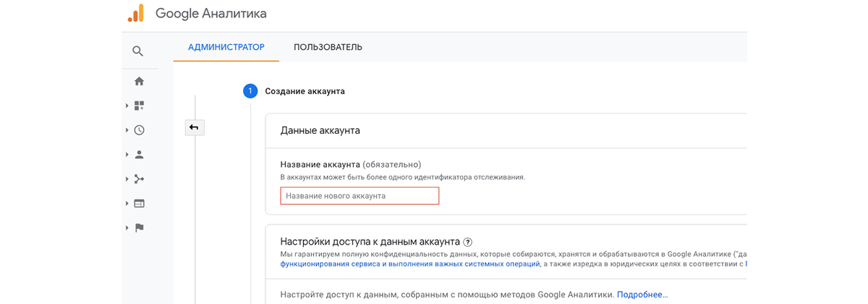Expand the Conversions section arrow

point(127,227)
